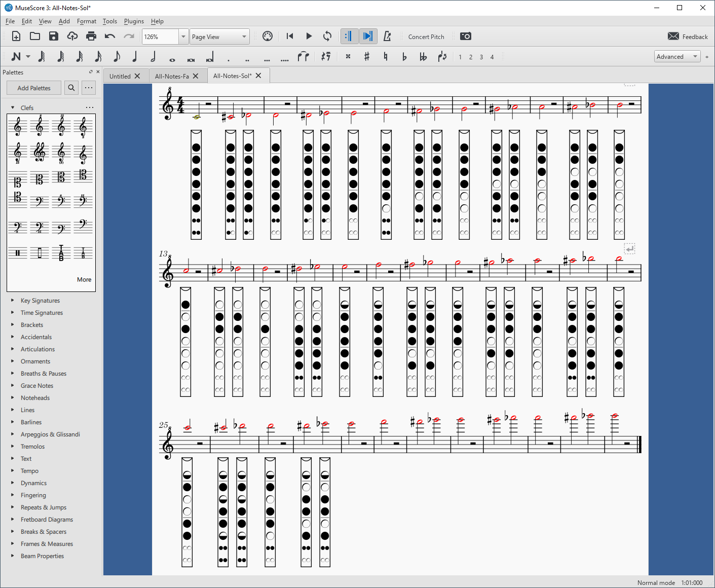The image size is (715, 588).
Task: Open the Advanced workspace dropdown
Action: point(678,57)
